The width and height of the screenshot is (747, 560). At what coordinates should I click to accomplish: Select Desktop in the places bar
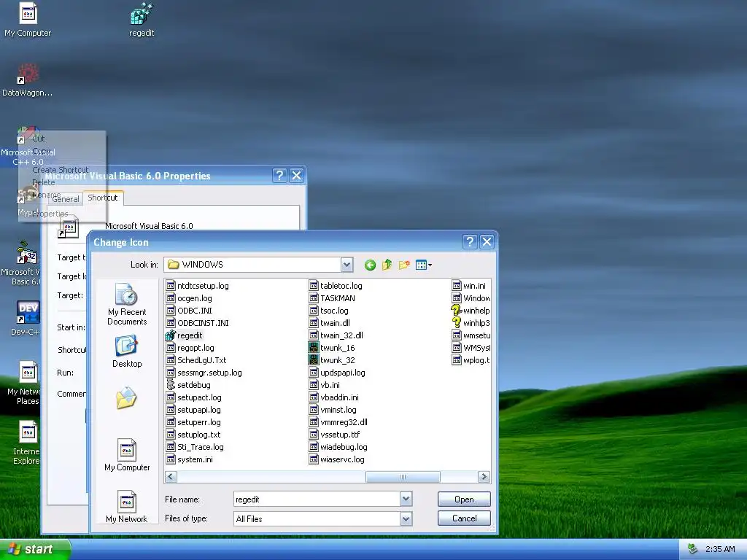click(x=127, y=352)
